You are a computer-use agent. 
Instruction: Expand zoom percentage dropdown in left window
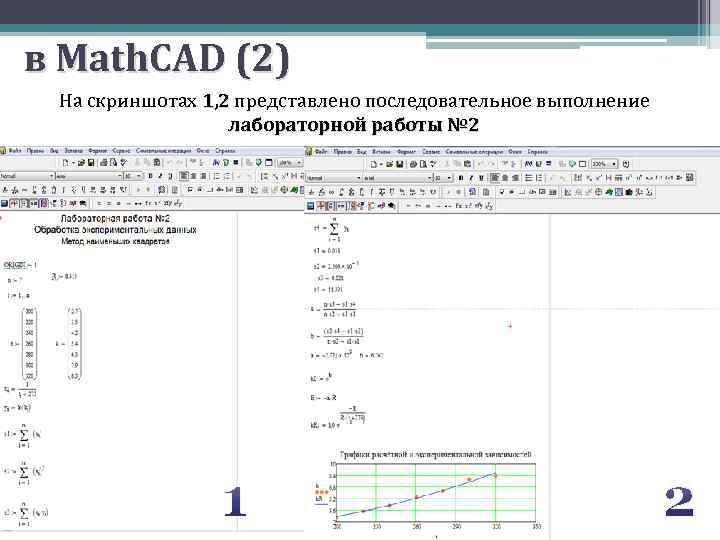point(299,163)
